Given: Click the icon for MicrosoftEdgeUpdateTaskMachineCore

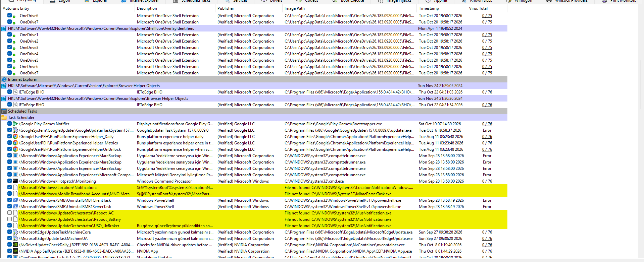Looking at the screenshot, I should tap(15, 232).
